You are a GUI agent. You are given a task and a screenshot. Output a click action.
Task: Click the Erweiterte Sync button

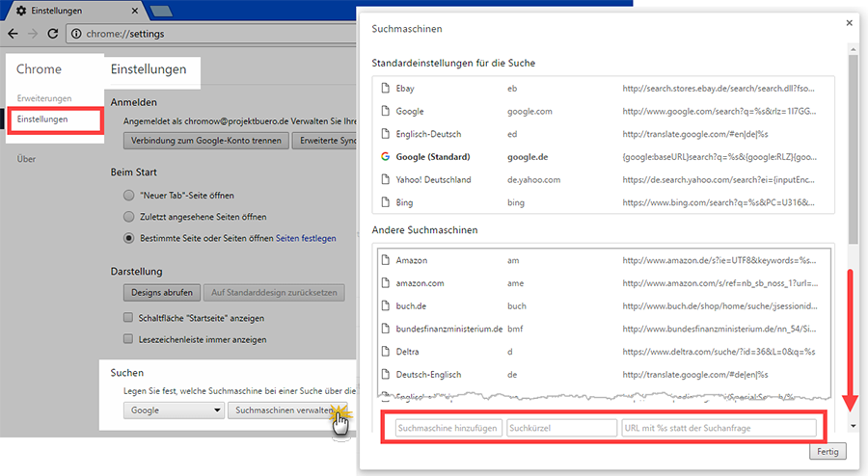[324, 141]
